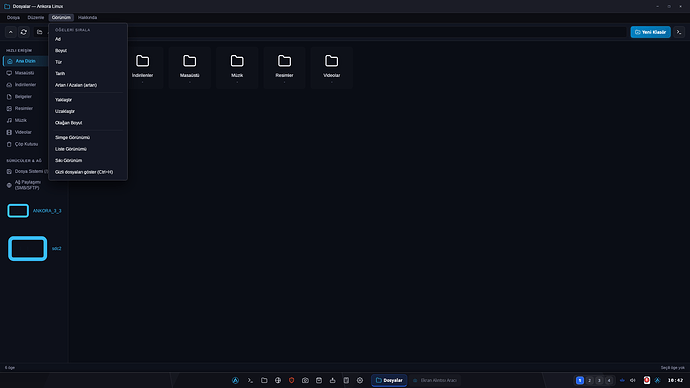
Task: Open the Düzenle menu
Action: 36,18
